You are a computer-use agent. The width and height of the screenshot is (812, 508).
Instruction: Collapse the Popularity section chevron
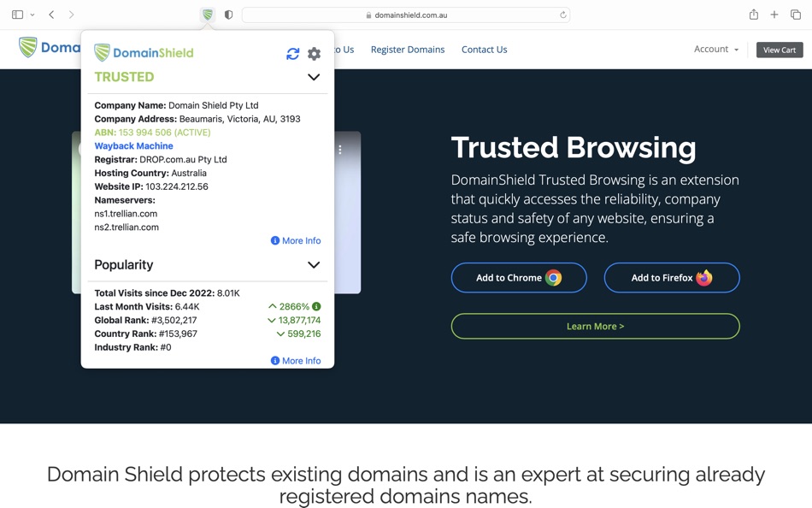click(x=314, y=265)
